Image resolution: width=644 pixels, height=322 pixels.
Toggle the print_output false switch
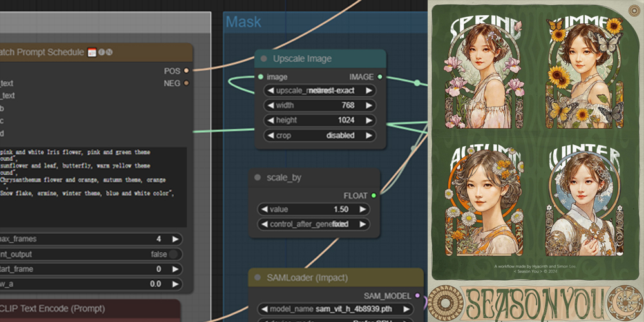pyautogui.click(x=173, y=254)
